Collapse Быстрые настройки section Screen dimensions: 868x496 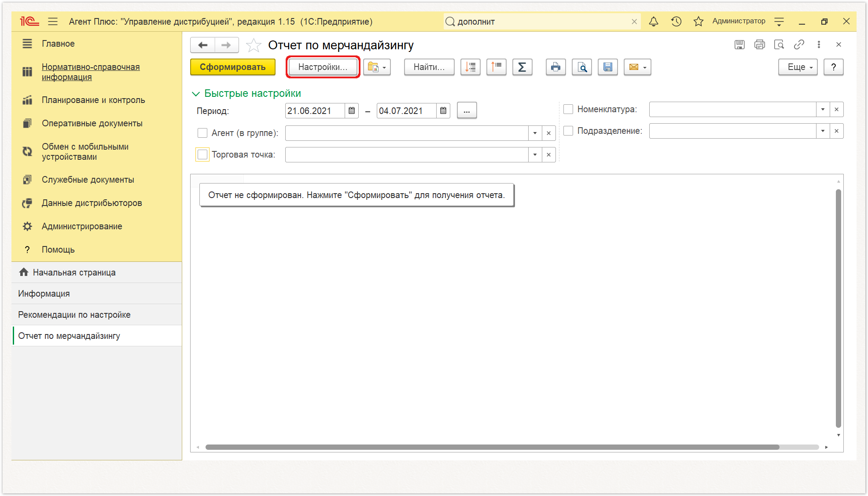pyautogui.click(x=196, y=94)
